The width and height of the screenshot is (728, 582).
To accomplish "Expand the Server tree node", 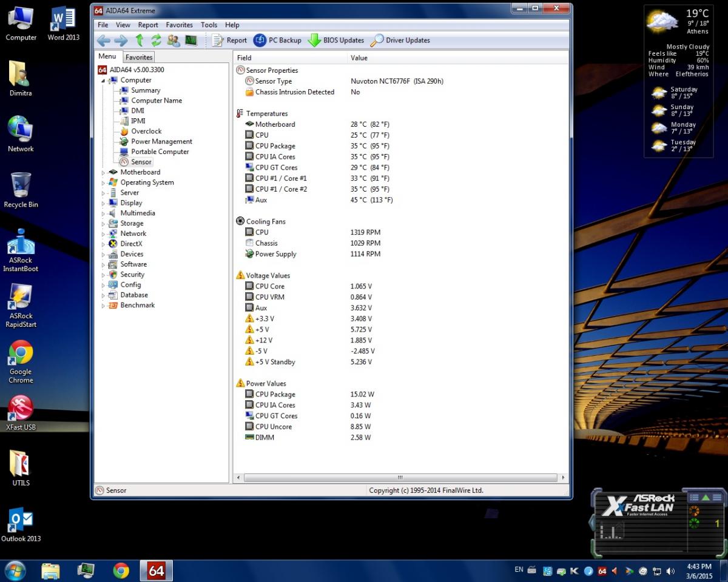I will coord(104,193).
